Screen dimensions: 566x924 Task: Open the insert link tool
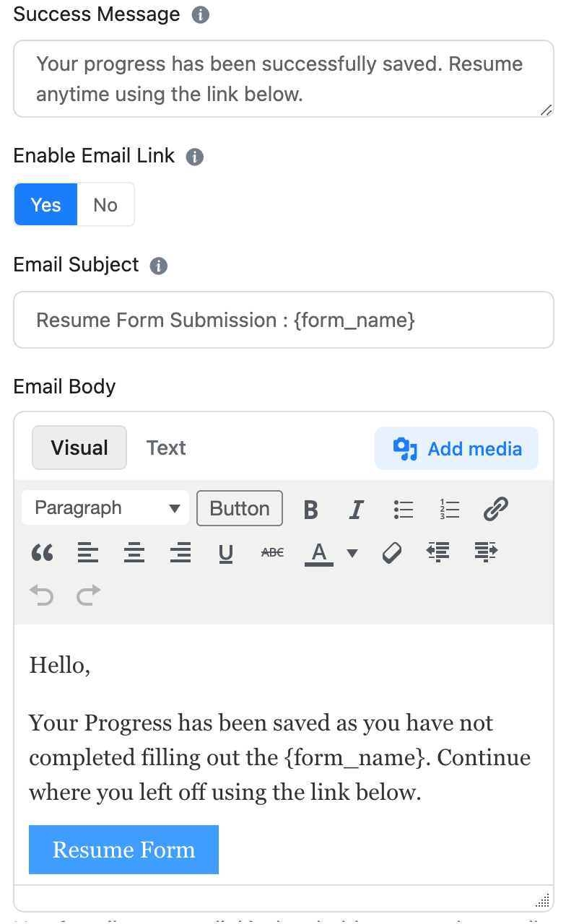[496, 509]
